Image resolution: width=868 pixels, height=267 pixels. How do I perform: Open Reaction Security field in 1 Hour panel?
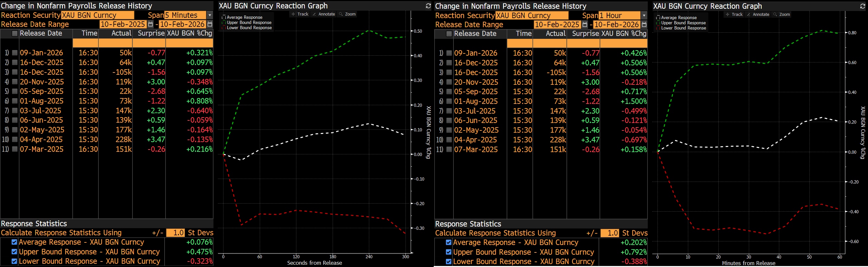[x=531, y=16]
